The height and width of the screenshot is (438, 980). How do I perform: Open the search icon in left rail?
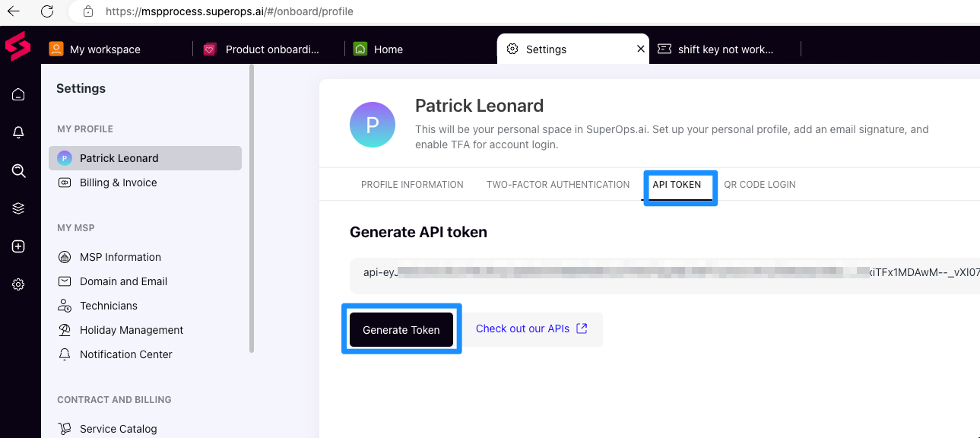point(18,170)
